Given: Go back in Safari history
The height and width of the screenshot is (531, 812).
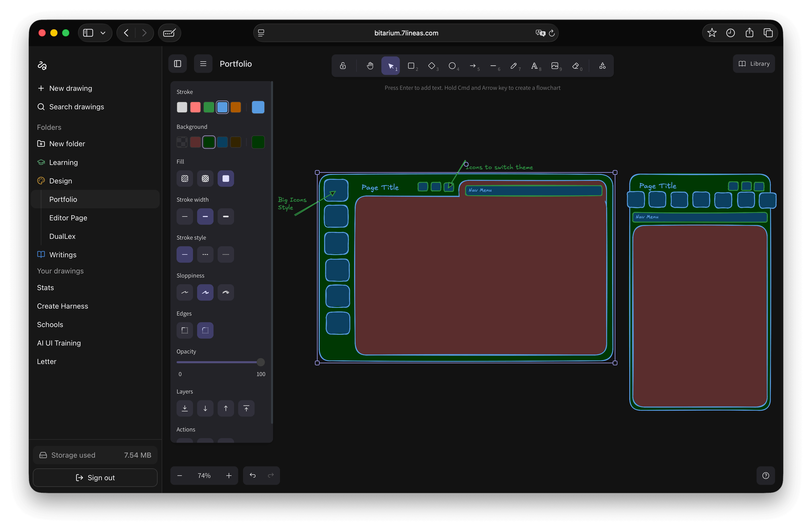Looking at the screenshot, I should [x=126, y=33].
